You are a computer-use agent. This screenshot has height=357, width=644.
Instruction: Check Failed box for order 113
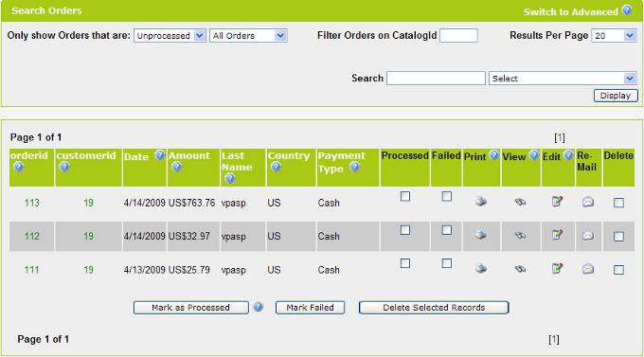447,196
